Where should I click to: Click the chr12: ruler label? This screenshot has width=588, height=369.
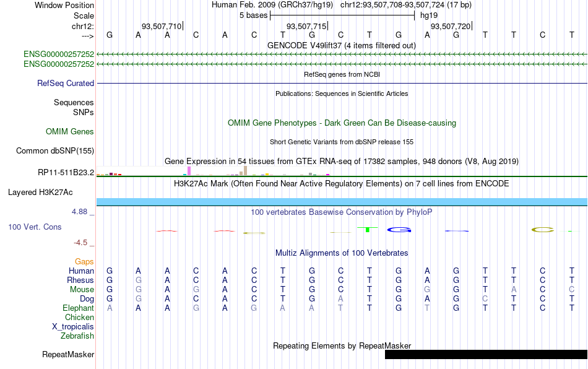(82, 26)
